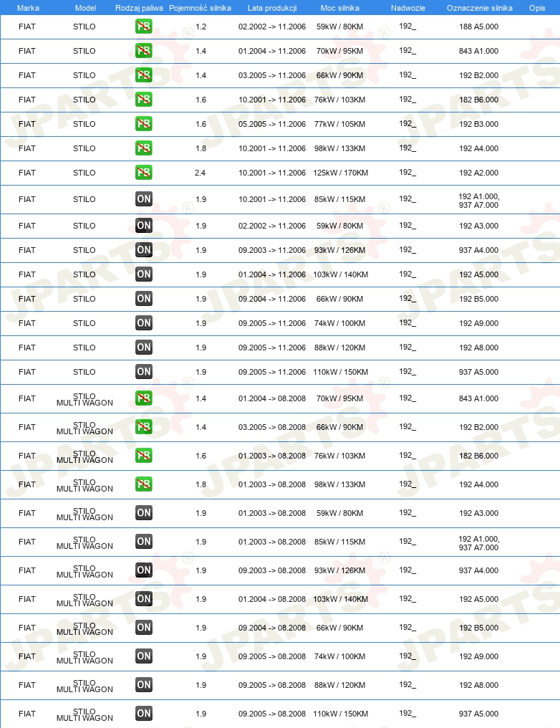Click the Pojemność silnika column header
This screenshot has height=728, width=560.
(200, 8)
